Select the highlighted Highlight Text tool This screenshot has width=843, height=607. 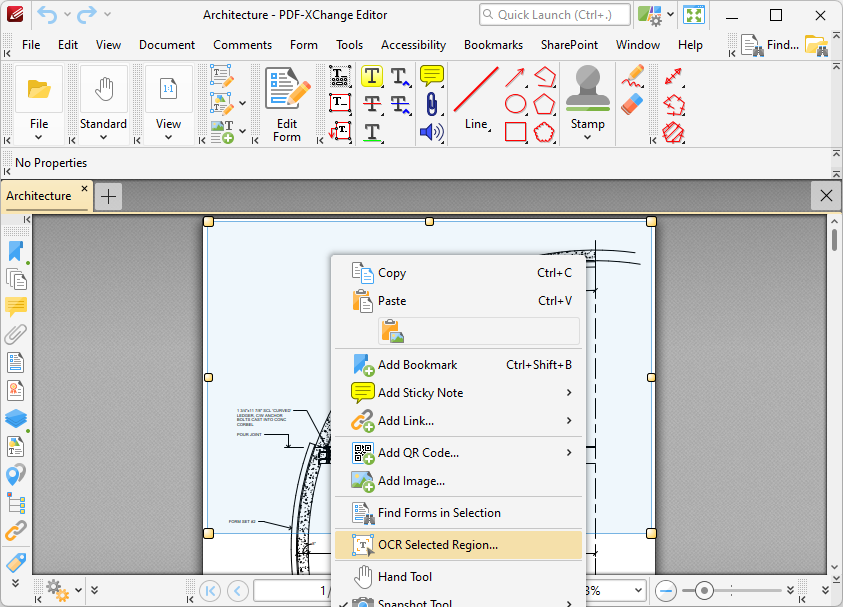click(x=372, y=76)
